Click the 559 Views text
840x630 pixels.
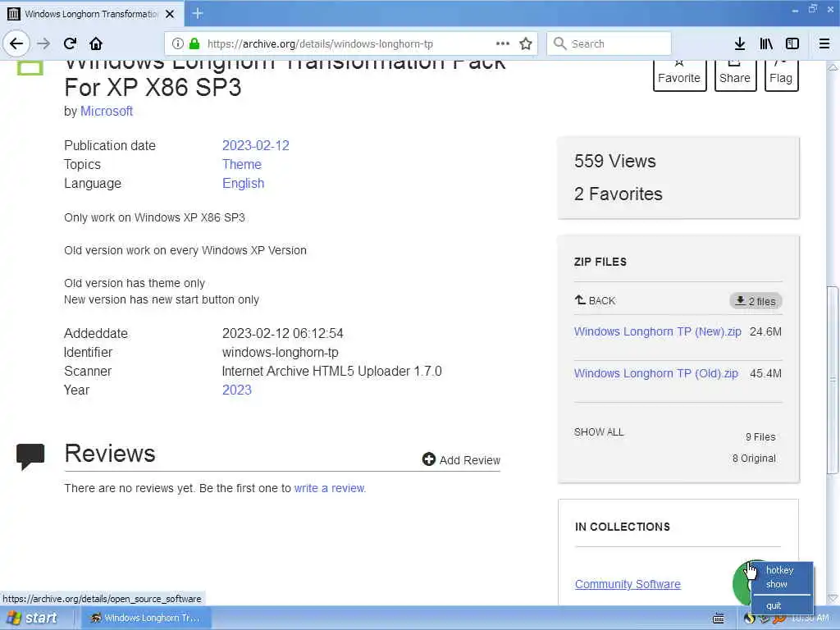615,162
